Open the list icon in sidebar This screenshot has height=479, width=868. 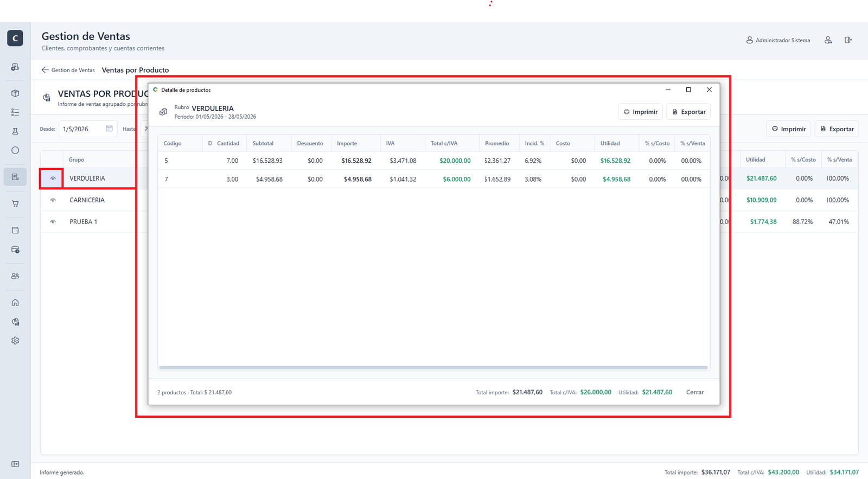coord(15,112)
